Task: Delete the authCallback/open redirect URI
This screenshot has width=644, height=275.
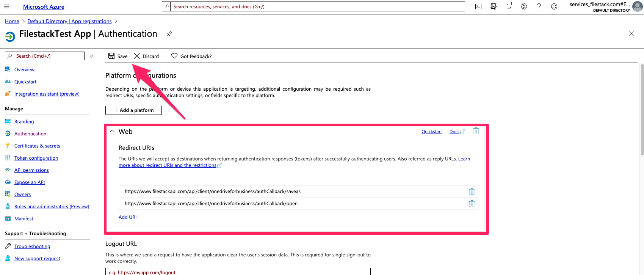Action: click(x=472, y=204)
